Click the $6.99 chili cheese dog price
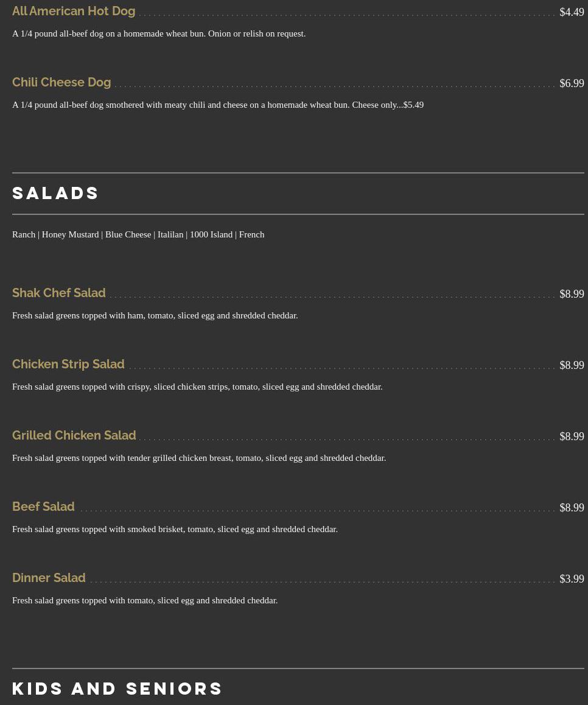 [x=572, y=83]
